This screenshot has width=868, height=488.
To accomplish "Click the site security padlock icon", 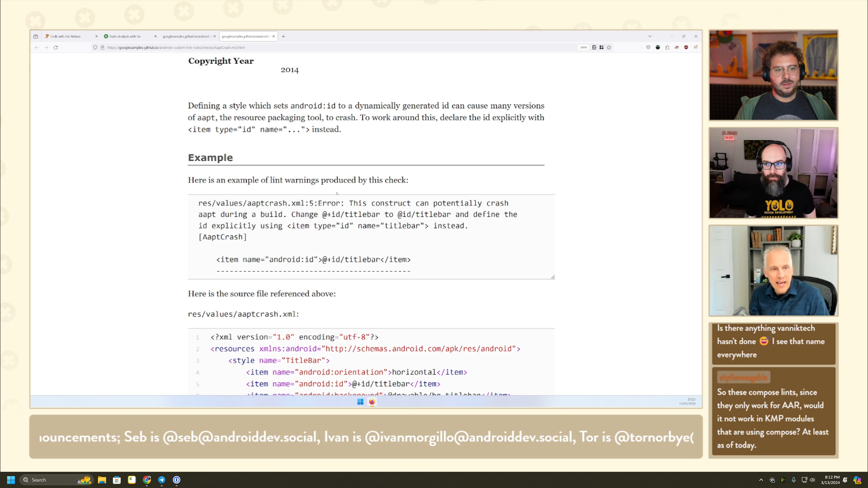I will (102, 47).
